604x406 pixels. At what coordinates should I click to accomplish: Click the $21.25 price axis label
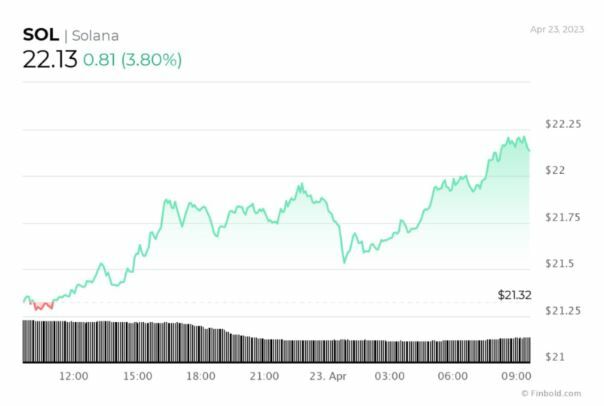pos(564,311)
